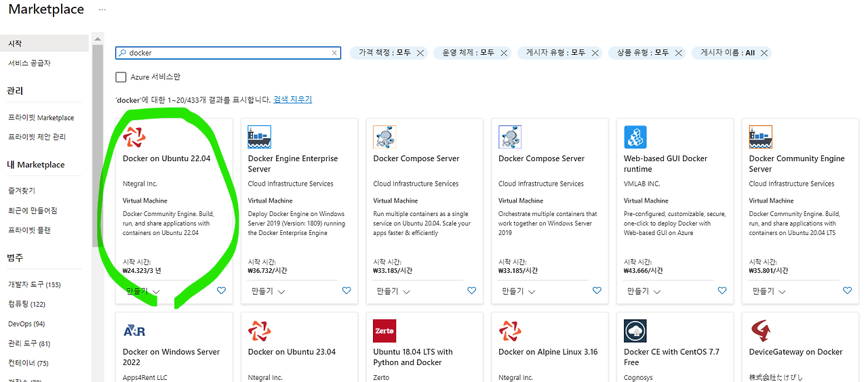Click the ₩24.323/3 년 price text

coord(142,271)
